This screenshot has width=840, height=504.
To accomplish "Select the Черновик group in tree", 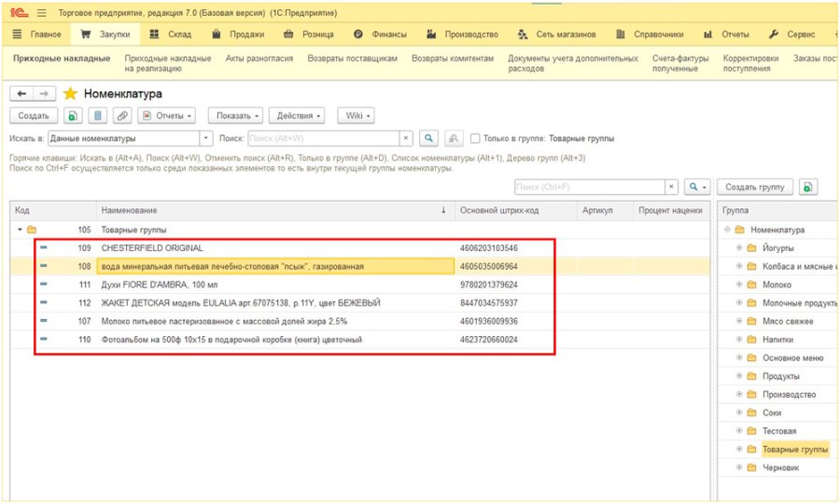I will coord(780,468).
